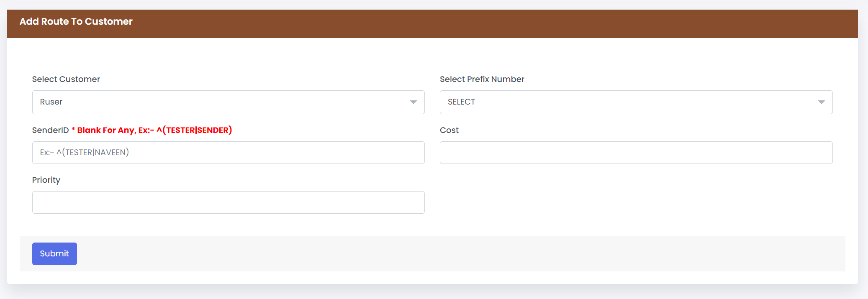Click the gray footer bar beside Submit

tap(460, 254)
